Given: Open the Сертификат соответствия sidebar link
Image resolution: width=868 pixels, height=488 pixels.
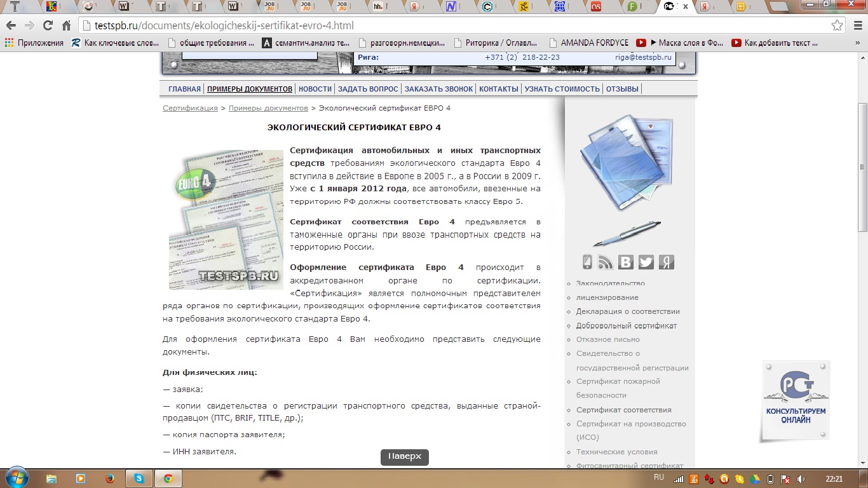Looking at the screenshot, I should coord(624,410).
